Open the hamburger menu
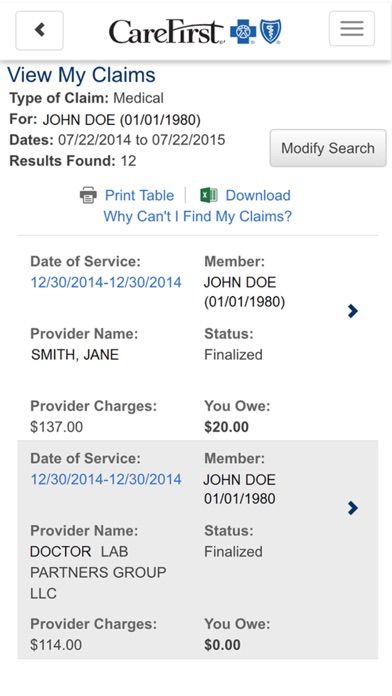Screen dimensions: 392x696 [x=352, y=29]
